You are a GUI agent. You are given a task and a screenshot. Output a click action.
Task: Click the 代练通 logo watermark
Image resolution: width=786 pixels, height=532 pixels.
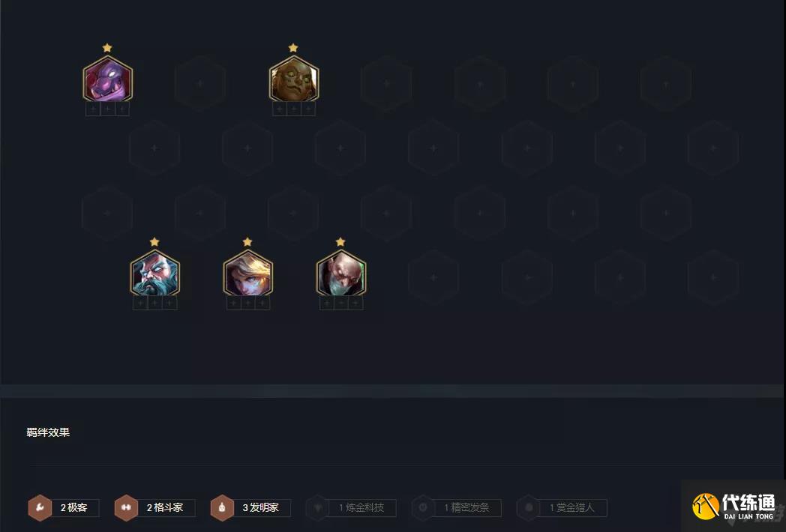pos(733,506)
